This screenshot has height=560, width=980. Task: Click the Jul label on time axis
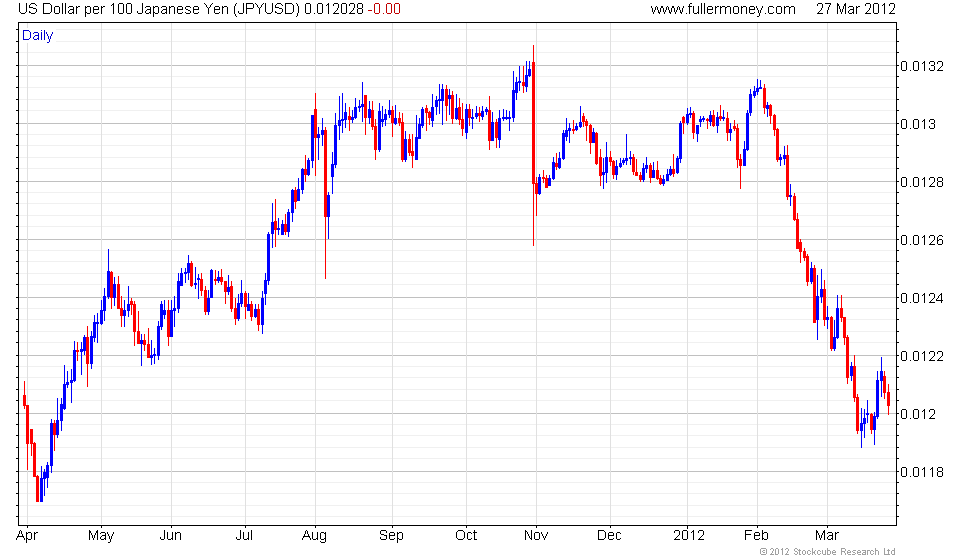click(x=244, y=536)
